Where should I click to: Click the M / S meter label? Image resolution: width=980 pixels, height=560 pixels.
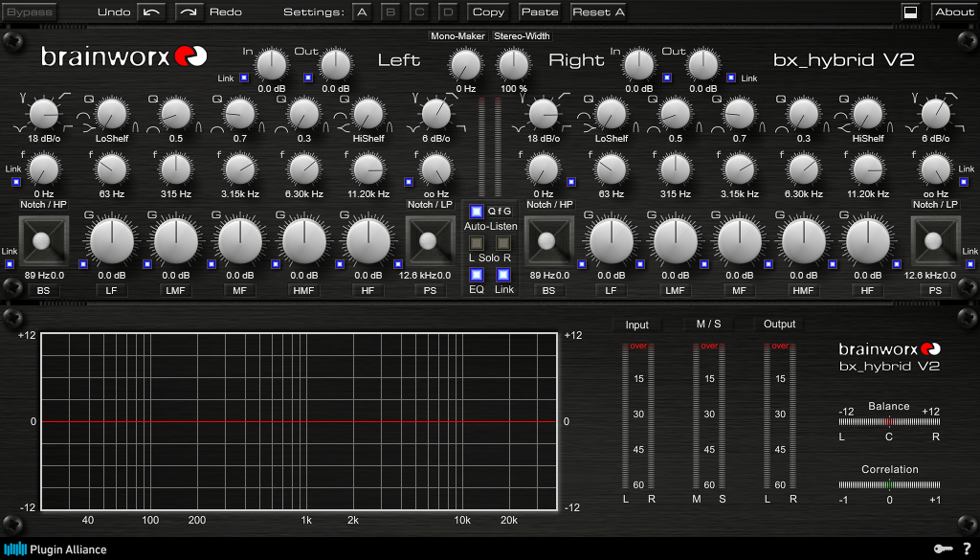709,324
